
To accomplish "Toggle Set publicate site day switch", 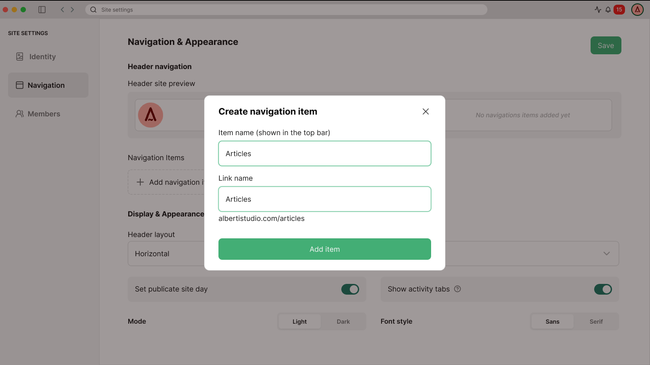I will coord(350,289).
